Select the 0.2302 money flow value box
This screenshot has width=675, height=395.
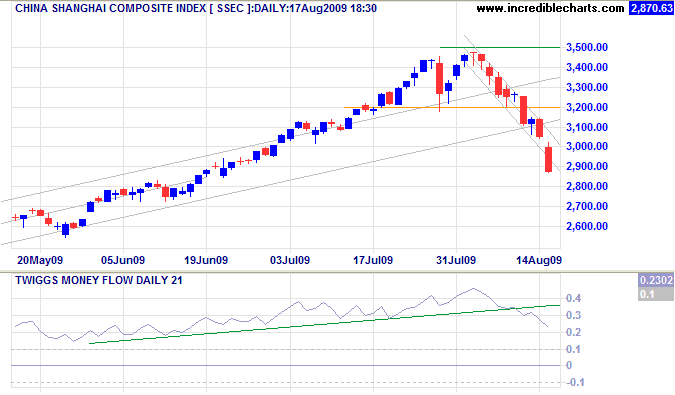656,281
